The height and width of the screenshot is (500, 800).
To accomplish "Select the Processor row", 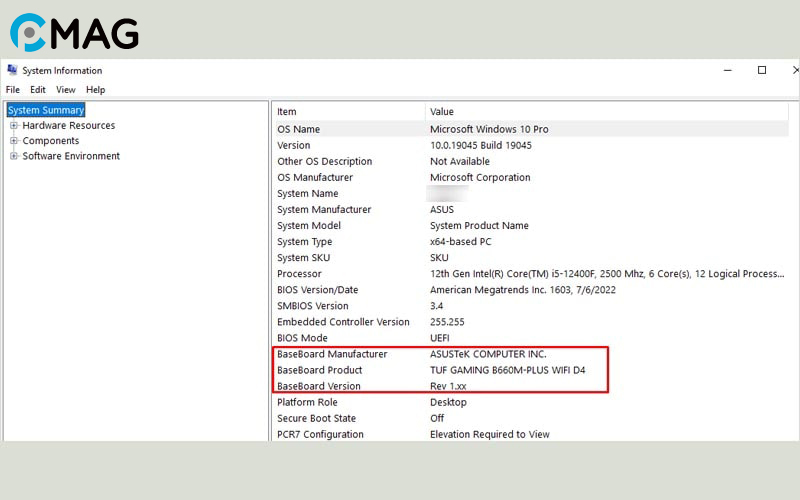I will tap(299, 274).
